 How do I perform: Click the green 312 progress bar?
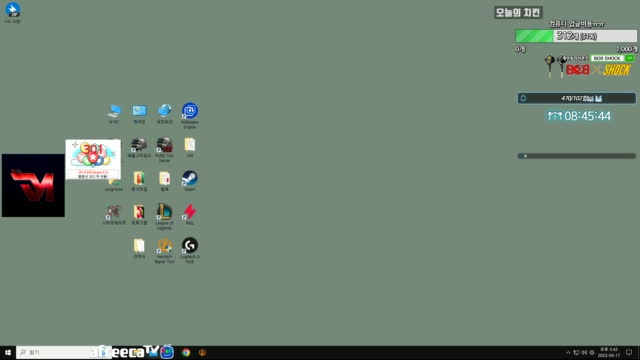(576, 36)
